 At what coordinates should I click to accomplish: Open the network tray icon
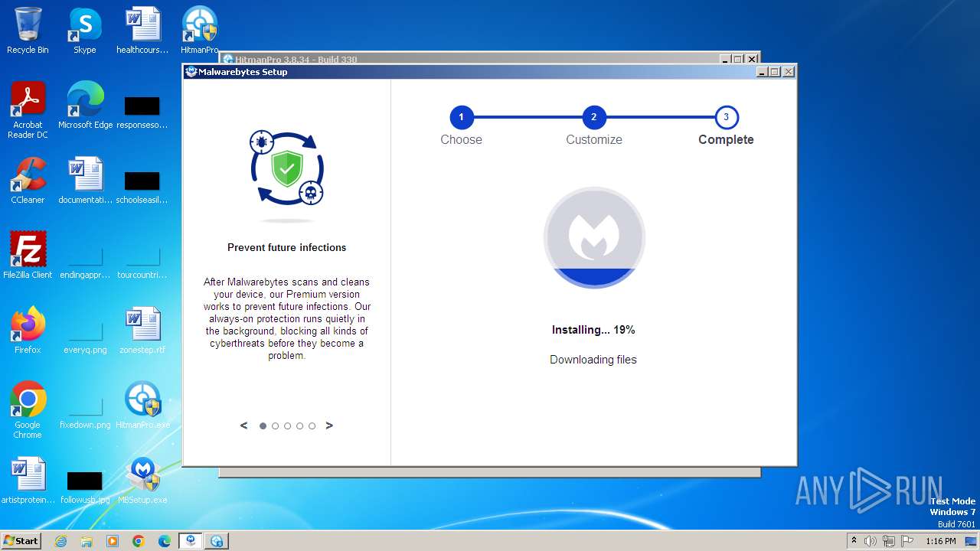point(889,541)
